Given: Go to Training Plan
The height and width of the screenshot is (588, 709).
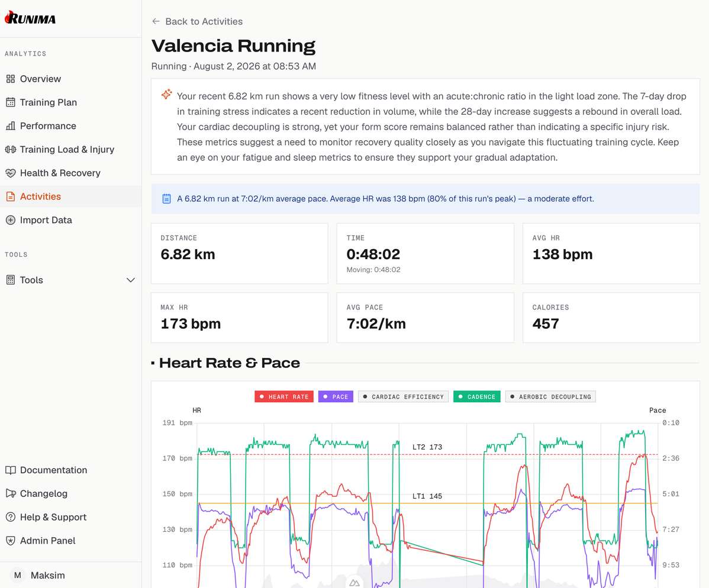Looking at the screenshot, I should [x=70, y=102].
